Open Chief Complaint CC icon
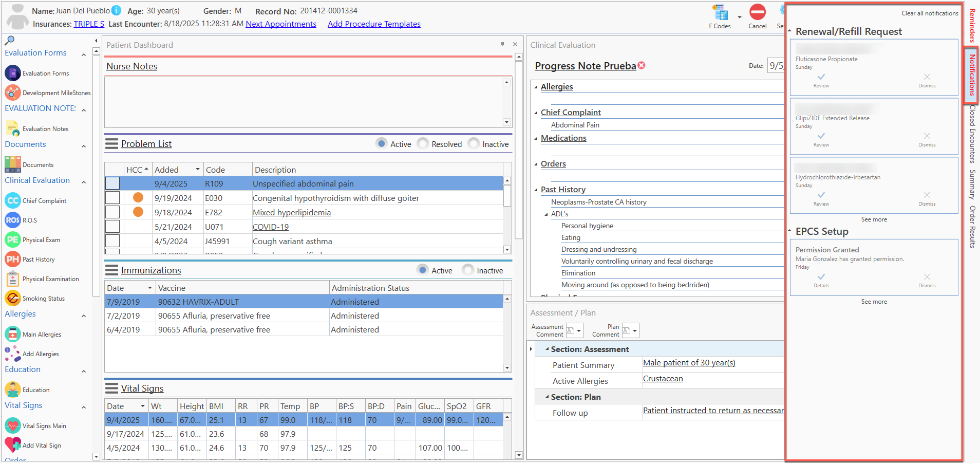980x463 pixels. pyautogui.click(x=13, y=200)
